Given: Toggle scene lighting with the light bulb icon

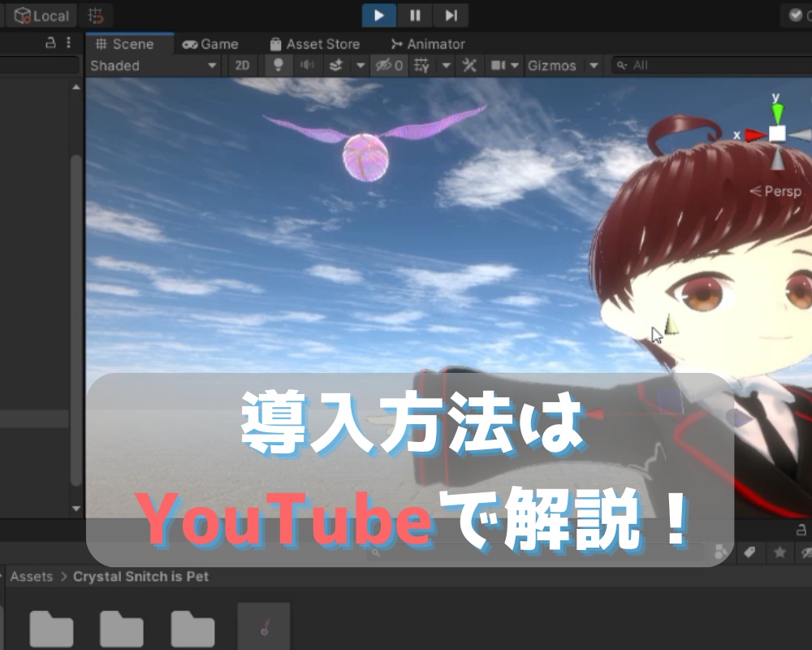Looking at the screenshot, I should pyautogui.click(x=279, y=66).
